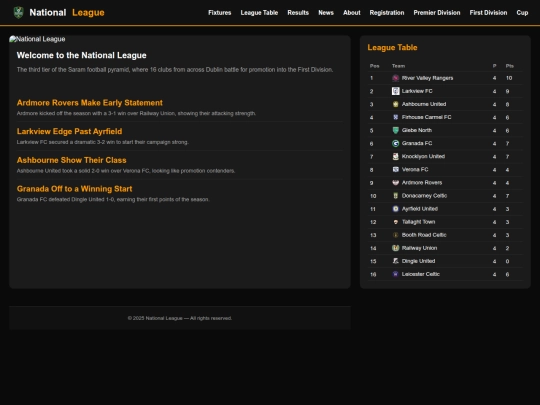Screen dimensions: 540x405
Task: Click Tallaght Town club crest
Action: pyautogui.click(x=395, y=222)
